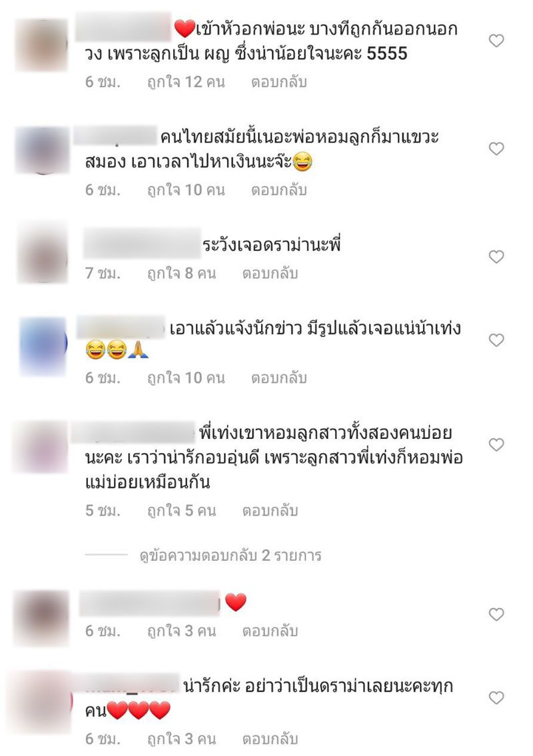Open profile picture of first commenter
533x756 pixels.
[x=41, y=45]
